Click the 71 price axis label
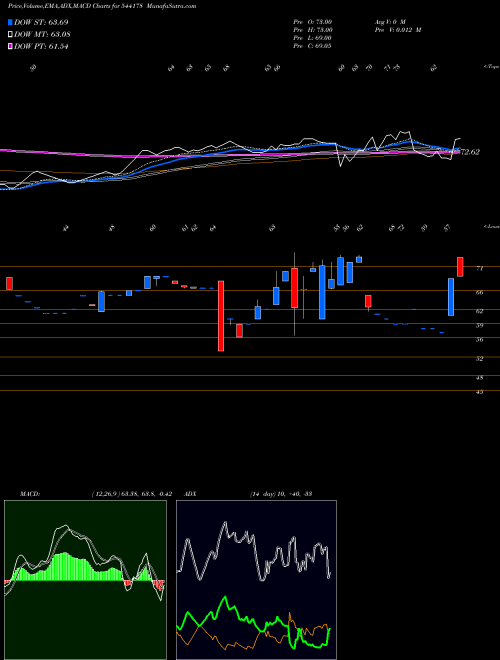This screenshot has width=500, height=660. pos(479,268)
